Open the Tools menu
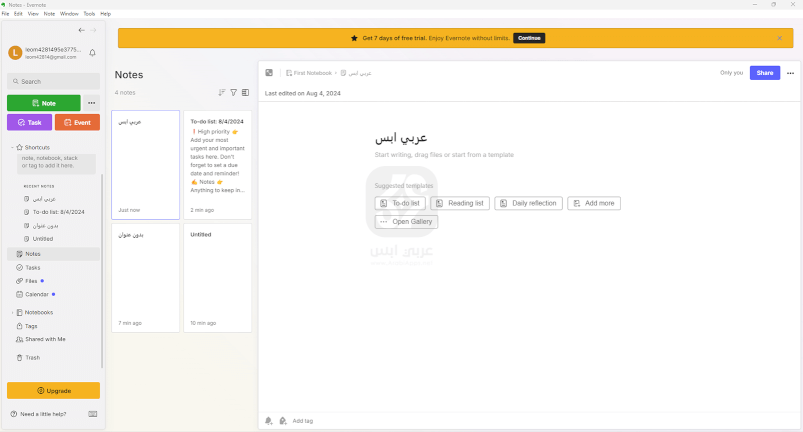The width and height of the screenshot is (803, 432). (89, 14)
